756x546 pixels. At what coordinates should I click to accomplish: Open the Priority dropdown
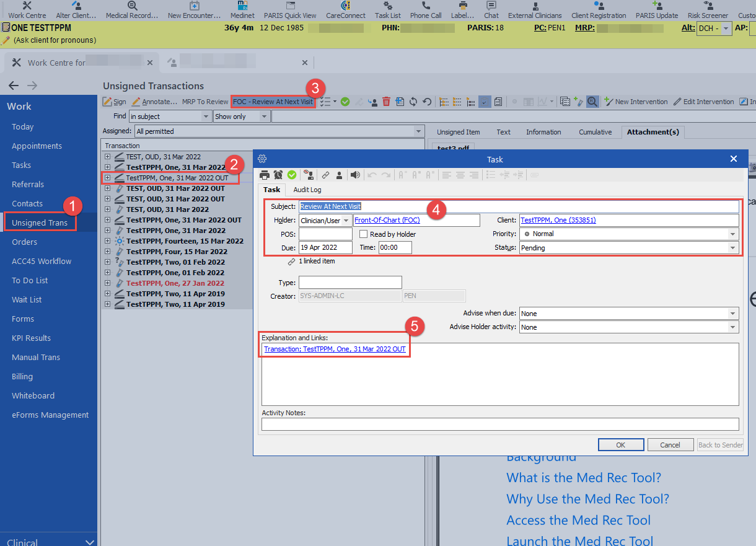tap(733, 234)
